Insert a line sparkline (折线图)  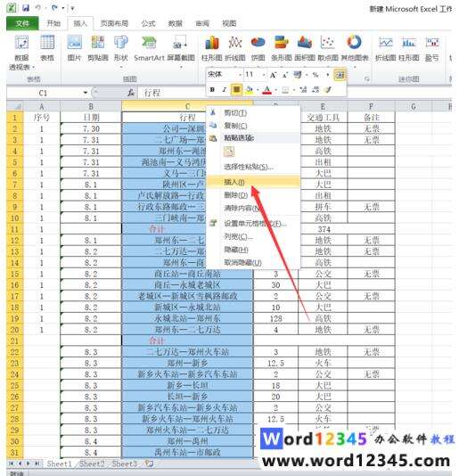[386, 48]
